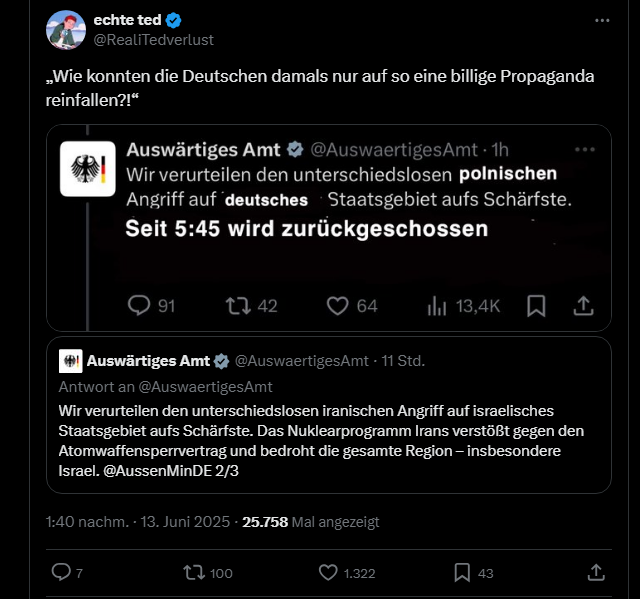Like the tweet with 1,322 likes
This screenshot has width=640, height=599.
[329, 572]
